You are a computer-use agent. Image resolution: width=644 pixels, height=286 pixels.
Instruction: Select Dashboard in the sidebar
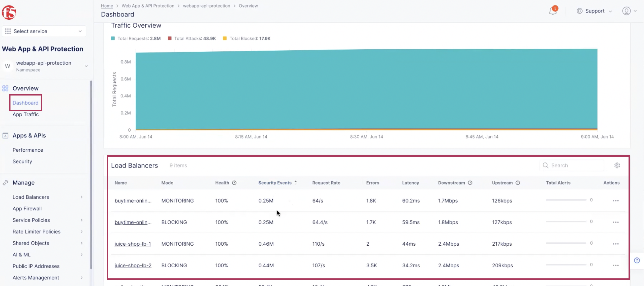coord(25,103)
